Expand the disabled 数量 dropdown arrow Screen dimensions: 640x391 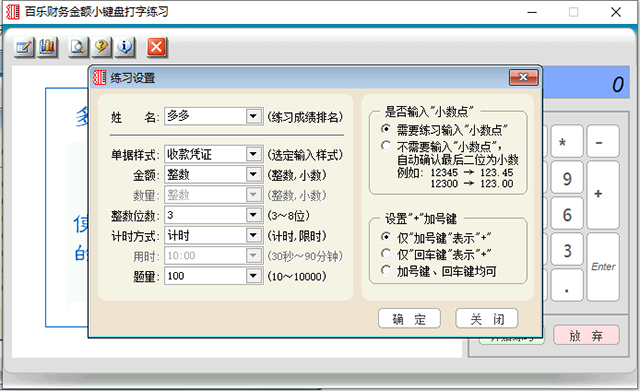click(x=253, y=195)
